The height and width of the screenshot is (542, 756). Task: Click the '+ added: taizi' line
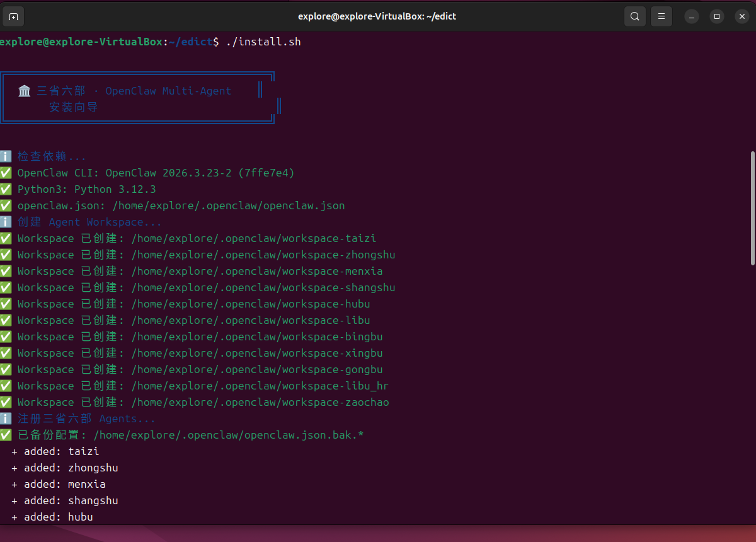click(x=55, y=451)
